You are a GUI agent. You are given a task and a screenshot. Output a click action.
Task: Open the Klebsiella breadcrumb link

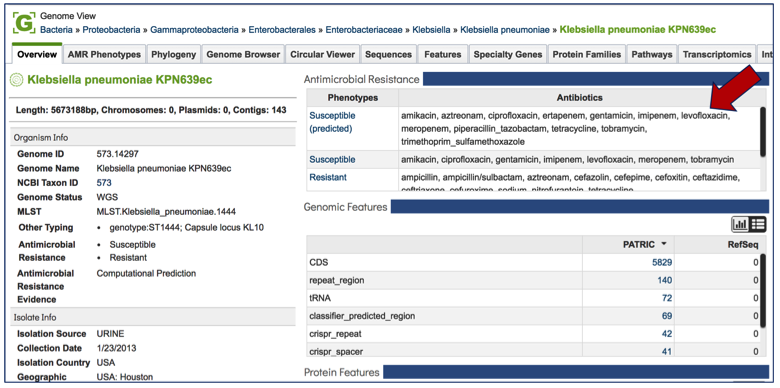coord(431,30)
